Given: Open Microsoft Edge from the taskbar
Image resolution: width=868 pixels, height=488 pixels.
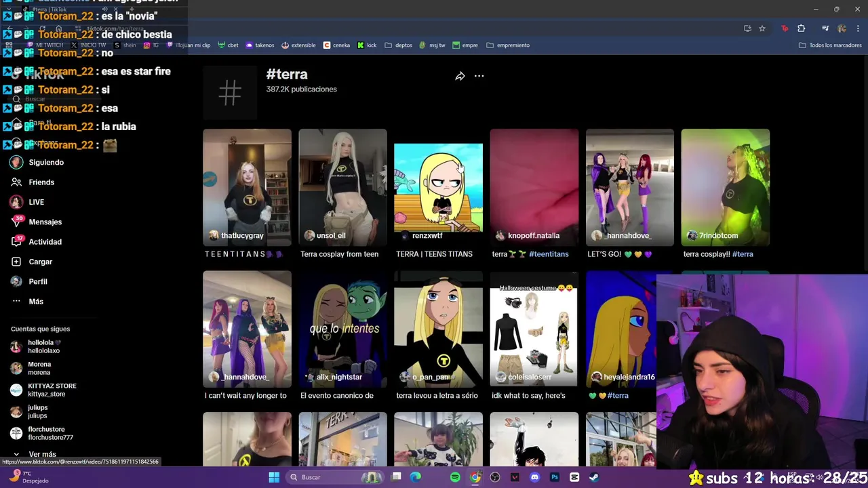Looking at the screenshot, I should pos(416,477).
